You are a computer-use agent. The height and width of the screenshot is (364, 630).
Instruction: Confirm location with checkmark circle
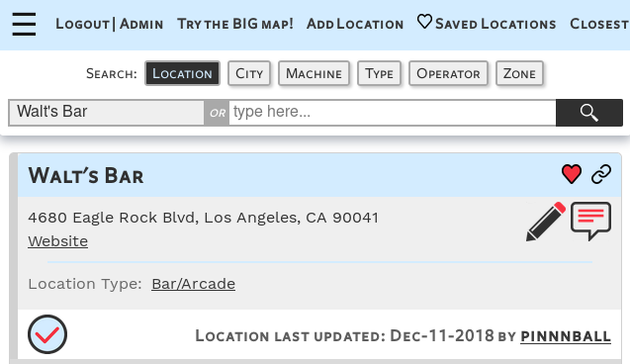pyautogui.click(x=47, y=334)
